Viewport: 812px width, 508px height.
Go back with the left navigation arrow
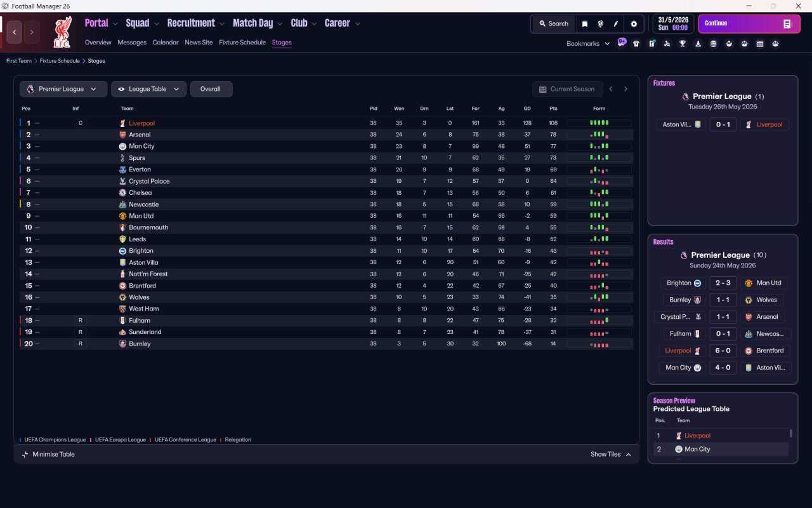(15, 32)
